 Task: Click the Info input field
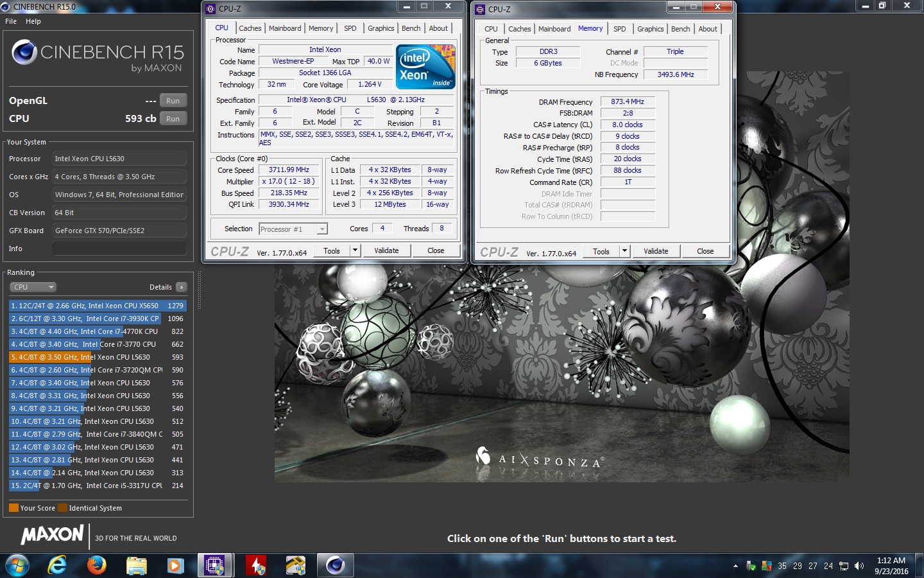click(119, 249)
